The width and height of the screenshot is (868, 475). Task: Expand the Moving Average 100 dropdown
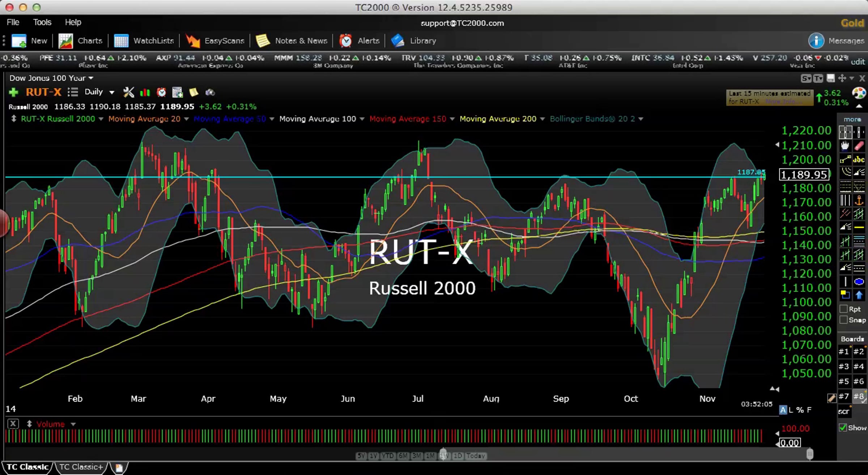pyautogui.click(x=362, y=119)
